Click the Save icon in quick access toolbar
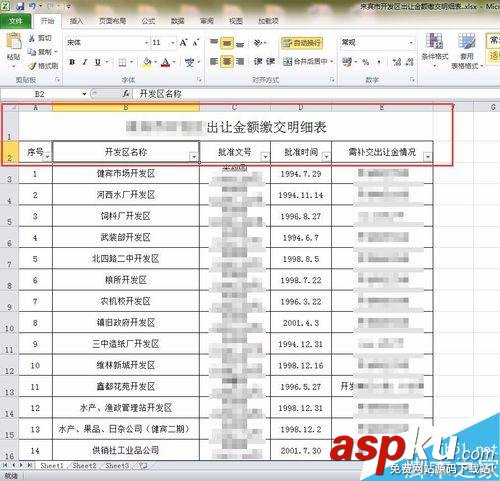The width and height of the screenshot is (500, 481). (20, 6)
